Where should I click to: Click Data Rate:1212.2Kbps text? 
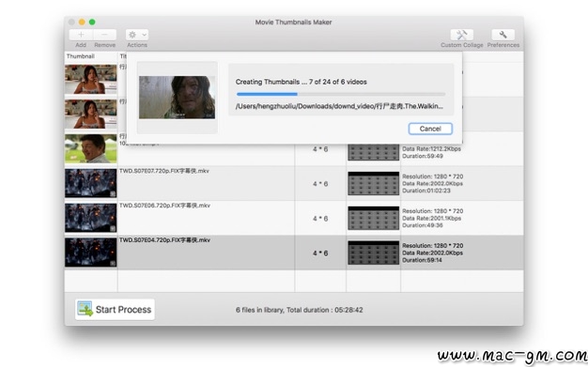click(x=432, y=149)
